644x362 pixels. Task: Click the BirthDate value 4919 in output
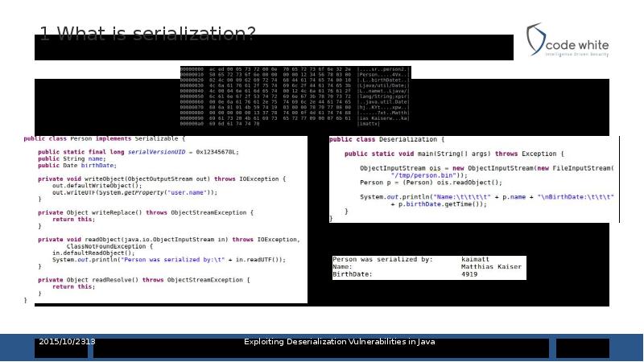point(469,274)
